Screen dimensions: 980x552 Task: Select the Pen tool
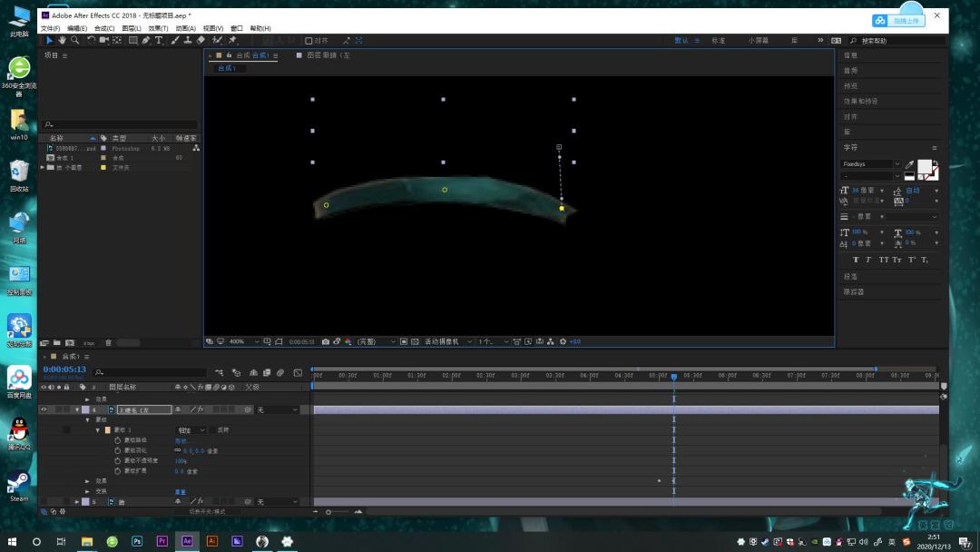[x=145, y=40]
